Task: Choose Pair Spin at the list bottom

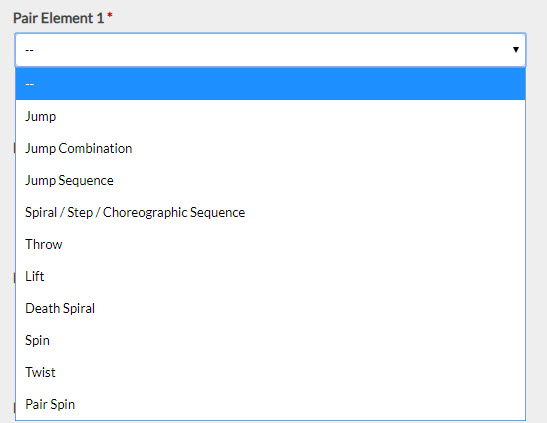Action: [270, 405]
